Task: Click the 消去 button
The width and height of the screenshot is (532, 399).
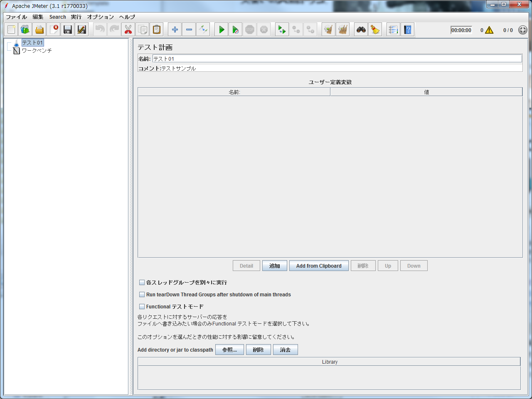Action: click(x=286, y=350)
